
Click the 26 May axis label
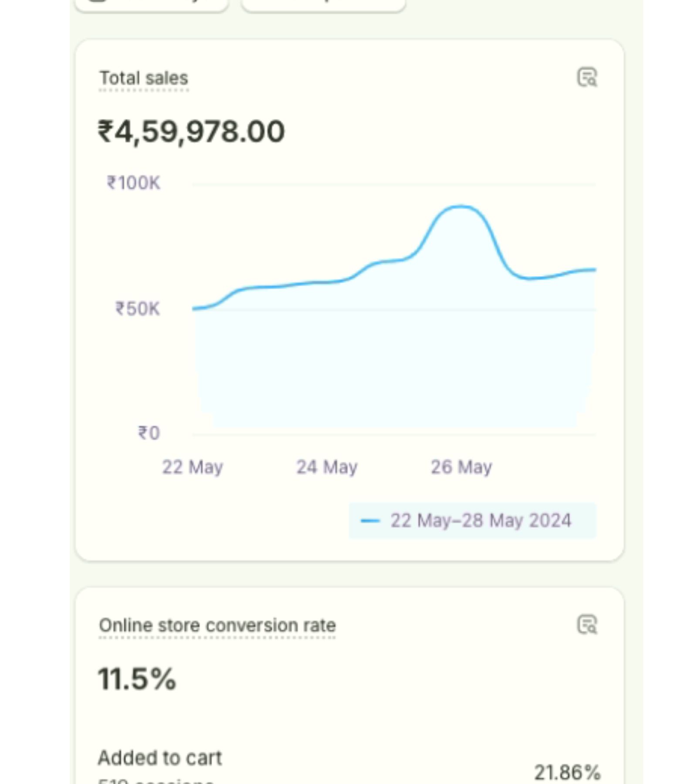pos(461,467)
